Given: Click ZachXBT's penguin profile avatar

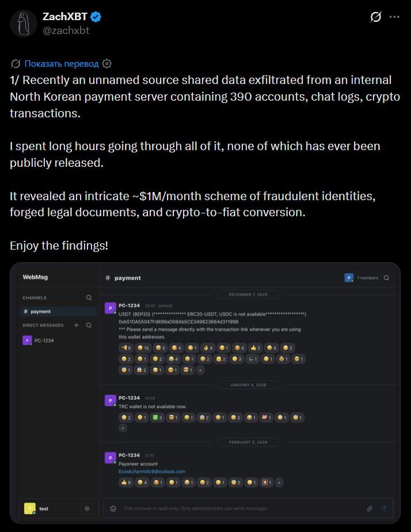Looking at the screenshot, I should pos(24,24).
